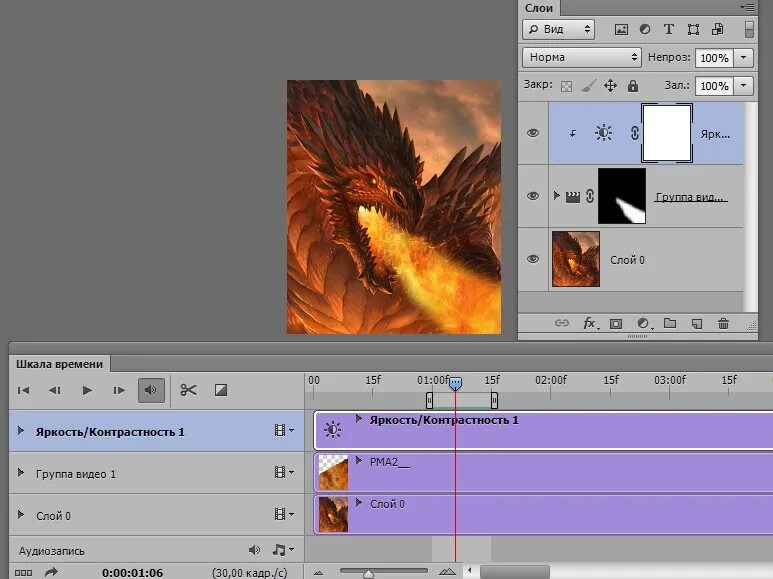Expand Яркость/Контрастность 1 timeline track

point(21,431)
